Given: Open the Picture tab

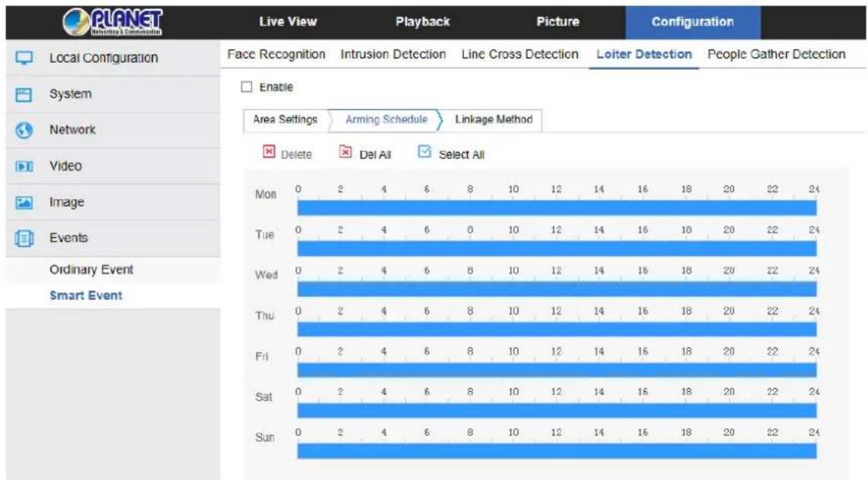Looking at the screenshot, I should click(x=557, y=22).
